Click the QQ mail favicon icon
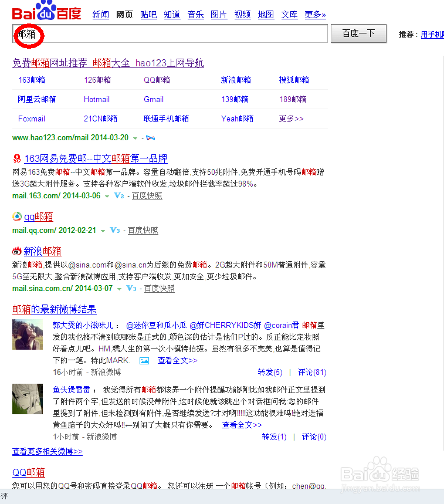Screen dimensions: 444x504 click(16, 217)
